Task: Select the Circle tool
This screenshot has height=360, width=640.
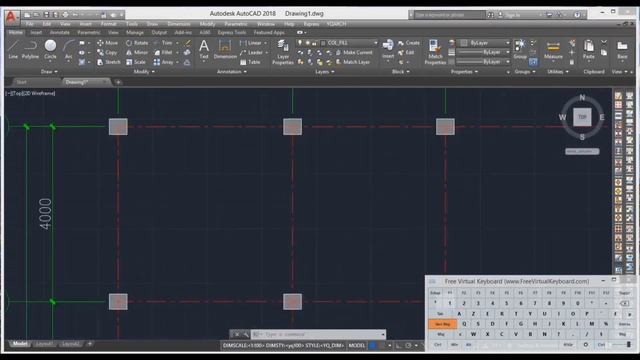Action: [x=50, y=49]
